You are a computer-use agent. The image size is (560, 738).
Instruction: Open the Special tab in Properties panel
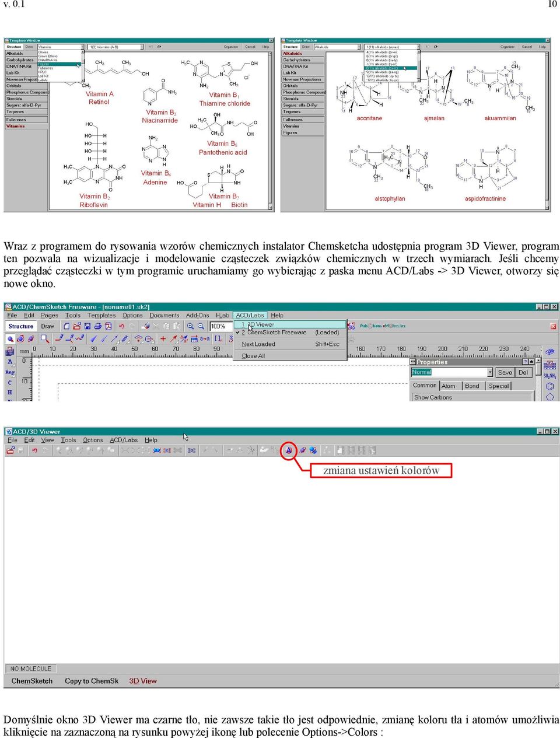coord(499,386)
